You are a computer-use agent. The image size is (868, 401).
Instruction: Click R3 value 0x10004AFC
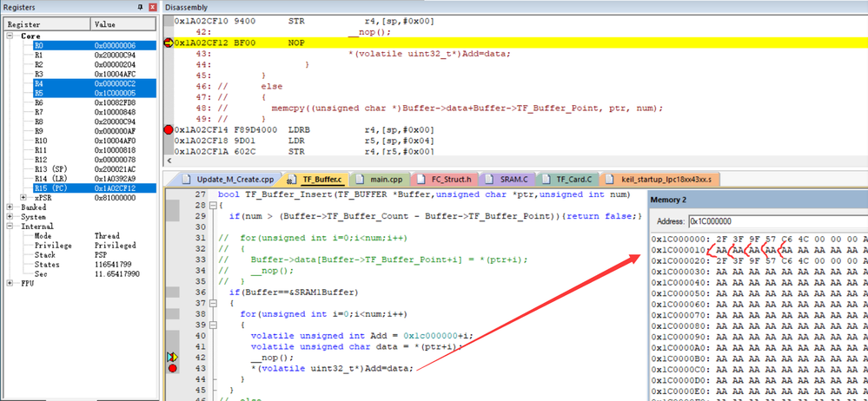[x=116, y=74]
